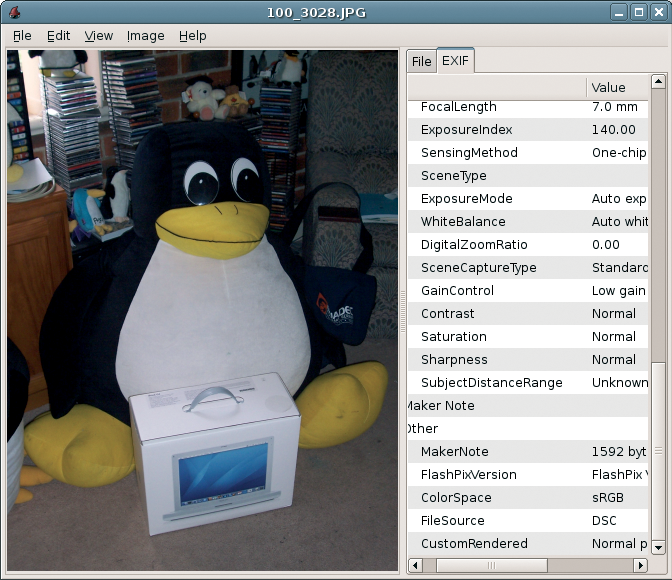Click the 0.00 zoom ratio value
The width and height of the screenshot is (672, 580).
(x=606, y=245)
